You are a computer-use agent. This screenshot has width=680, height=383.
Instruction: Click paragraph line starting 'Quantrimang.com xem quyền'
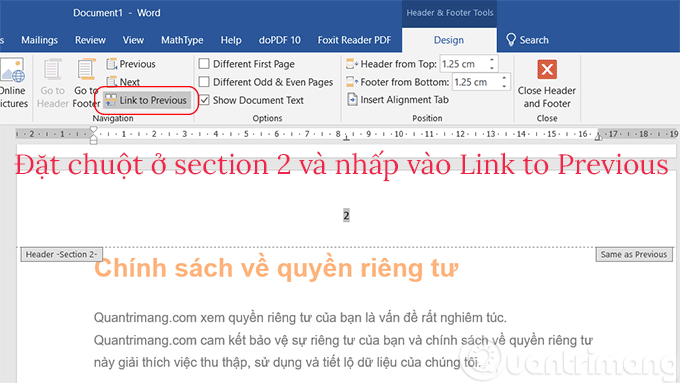pyautogui.click(x=300, y=318)
